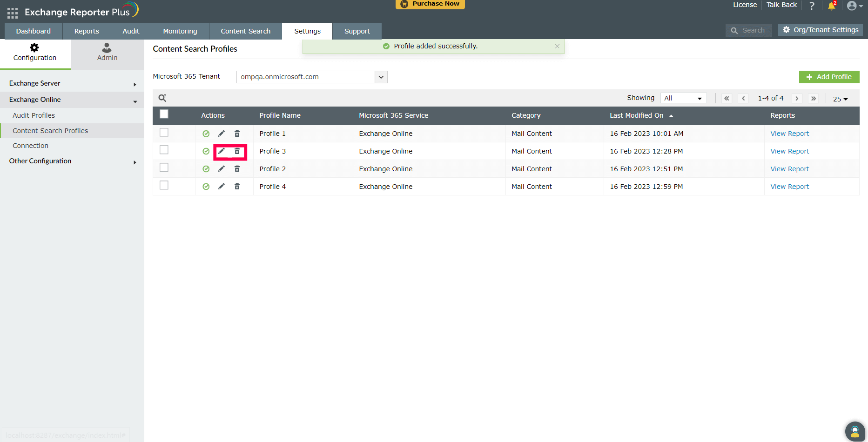Close the 'Profile added successfully' notification
Screen dimensions: 868x442
pyautogui.click(x=557, y=46)
